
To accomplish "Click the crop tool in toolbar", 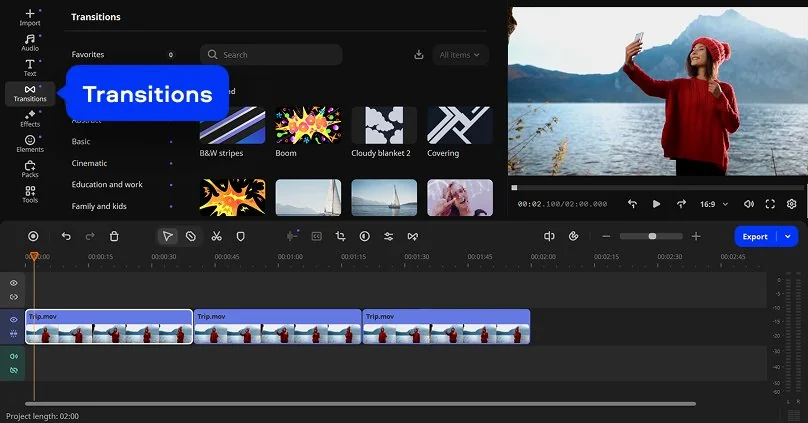I will click(x=341, y=236).
